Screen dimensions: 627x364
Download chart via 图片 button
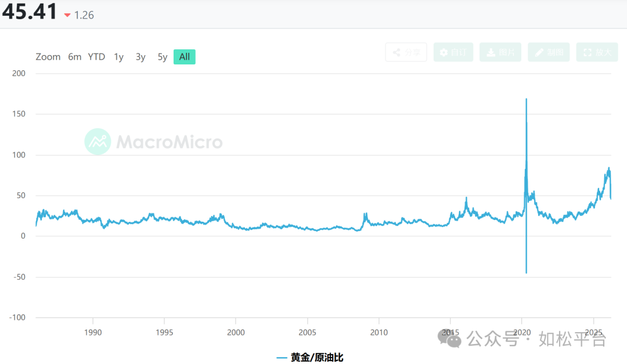(500, 52)
